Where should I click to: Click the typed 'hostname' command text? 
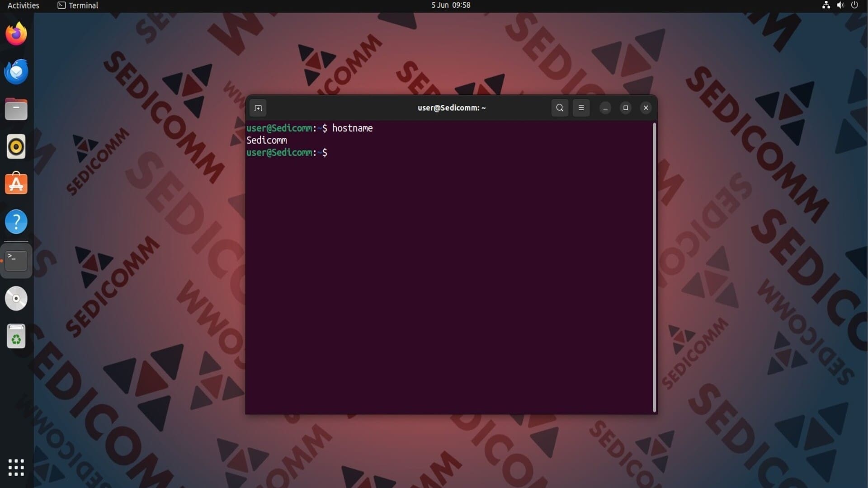pyautogui.click(x=352, y=128)
